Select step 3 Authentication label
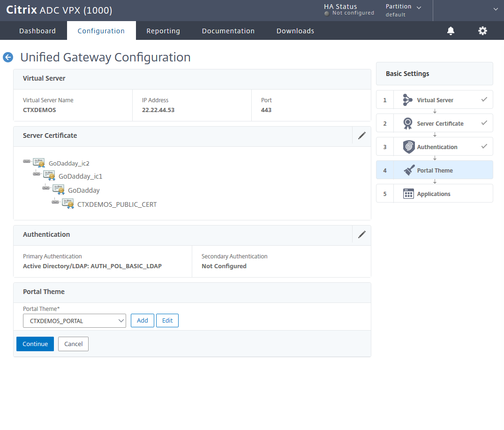This screenshot has width=504, height=430. point(437,147)
